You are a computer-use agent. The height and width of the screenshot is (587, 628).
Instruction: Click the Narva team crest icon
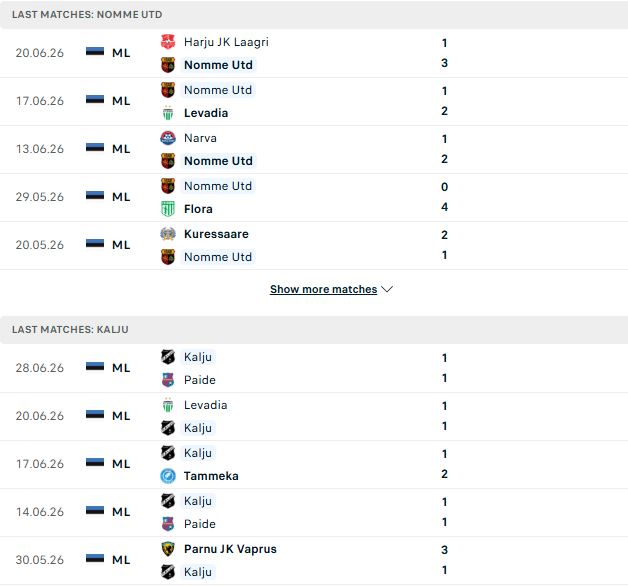[x=168, y=138]
